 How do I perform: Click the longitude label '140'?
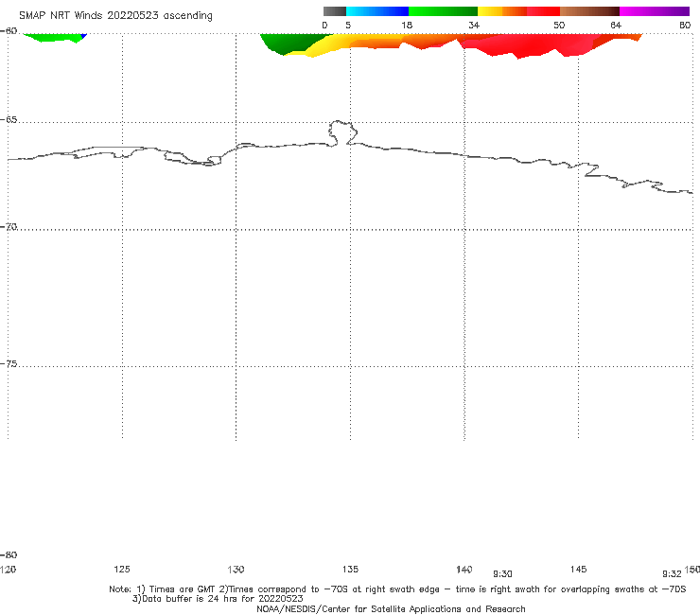pyautogui.click(x=464, y=569)
